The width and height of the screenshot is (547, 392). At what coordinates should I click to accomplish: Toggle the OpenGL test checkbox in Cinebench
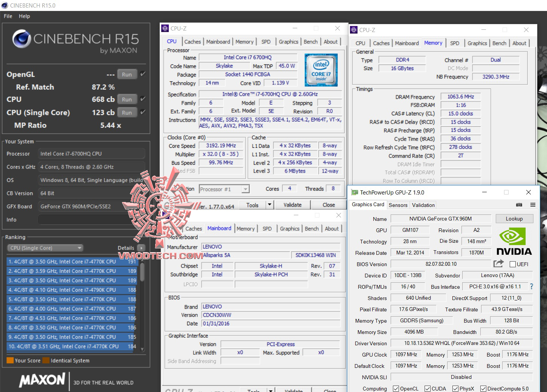(x=143, y=74)
